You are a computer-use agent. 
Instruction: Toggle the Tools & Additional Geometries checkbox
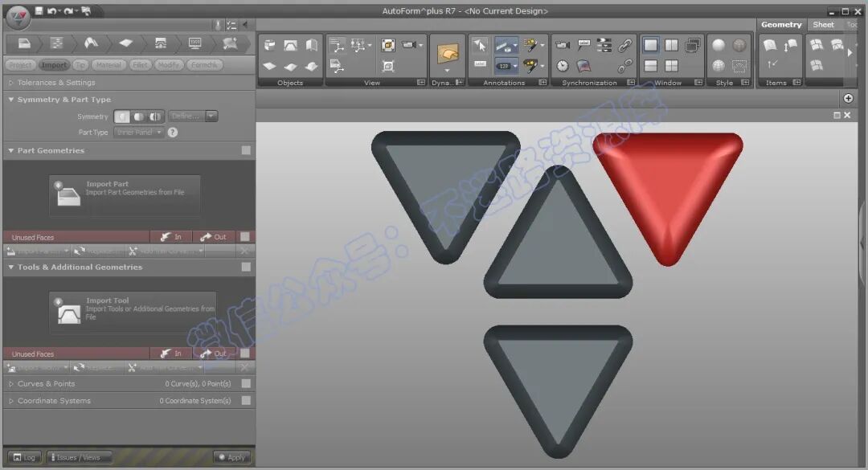click(x=247, y=267)
